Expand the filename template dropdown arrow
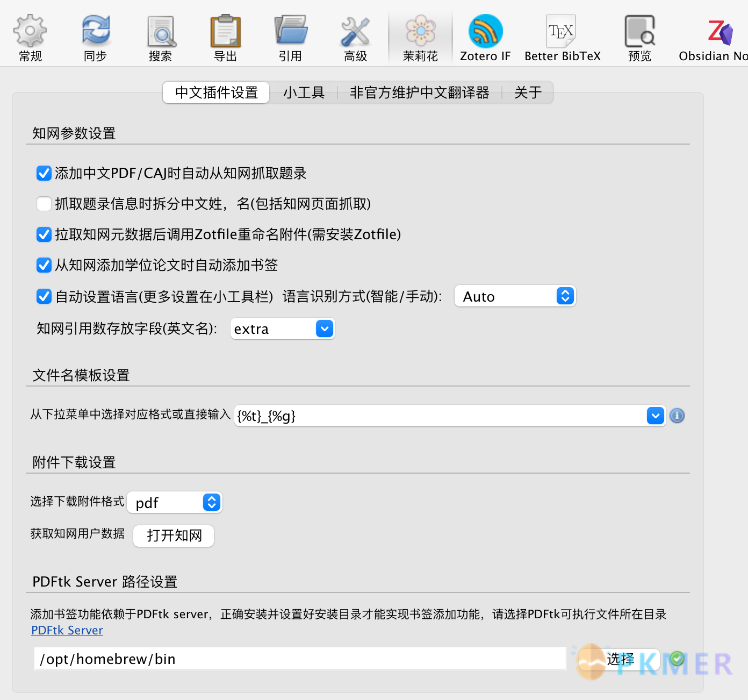 [x=656, y=416]
